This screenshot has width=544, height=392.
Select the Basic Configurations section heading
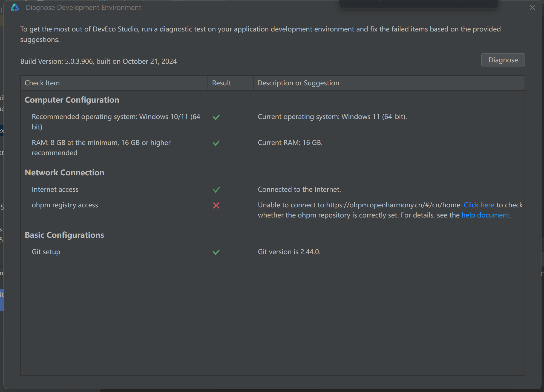(65, 235)
